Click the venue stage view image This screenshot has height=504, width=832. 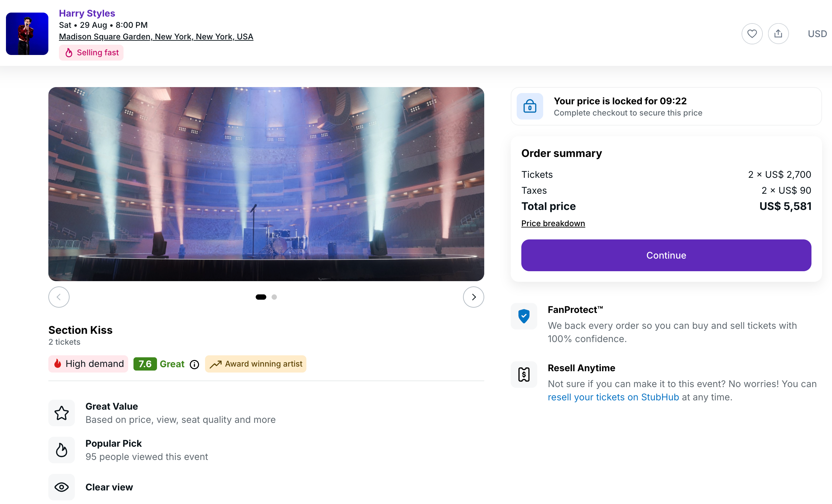click(x=266, y=184)
